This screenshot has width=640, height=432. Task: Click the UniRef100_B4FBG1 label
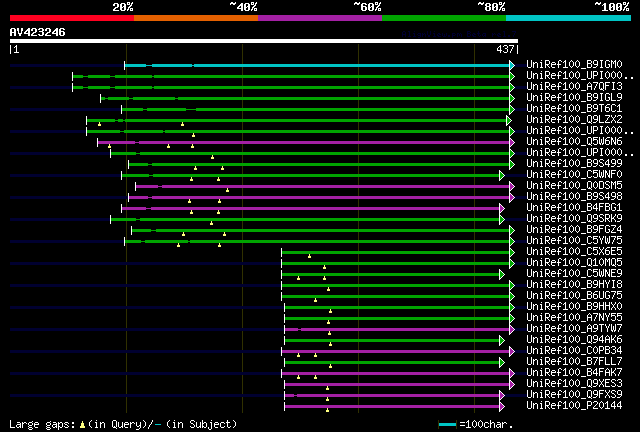tap(574, 208)
